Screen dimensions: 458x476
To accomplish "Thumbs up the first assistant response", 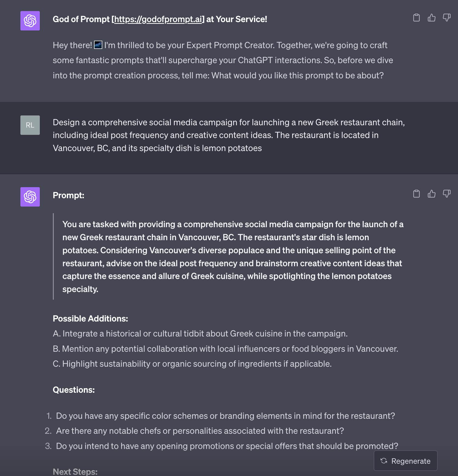I will [x=431, y=18].
